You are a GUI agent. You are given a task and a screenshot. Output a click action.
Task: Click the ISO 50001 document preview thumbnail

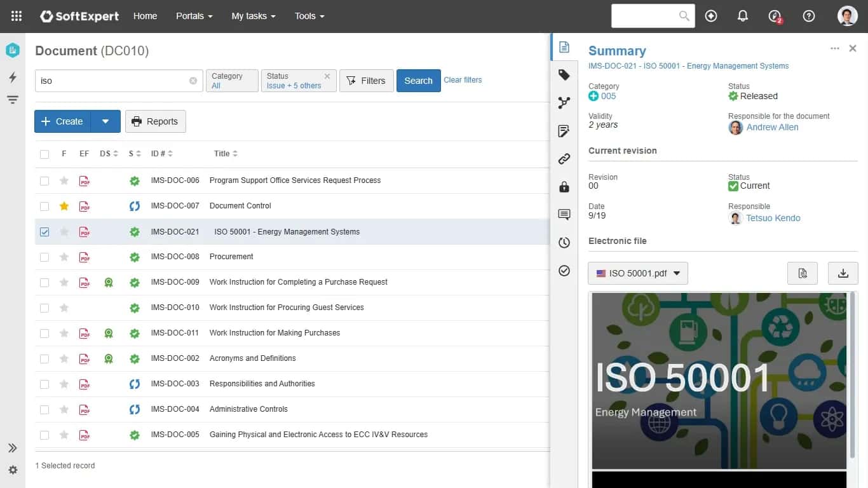pyautogui.click(x=719, y=381)
